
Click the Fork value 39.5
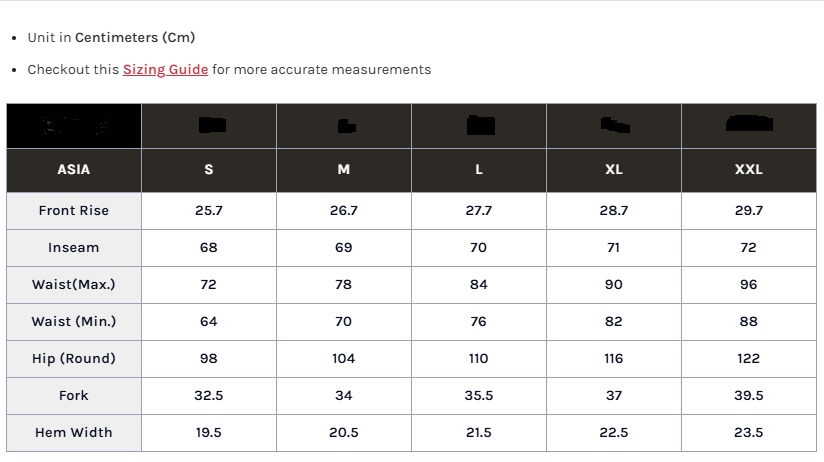pyautogui.click(x=749, y=396)
